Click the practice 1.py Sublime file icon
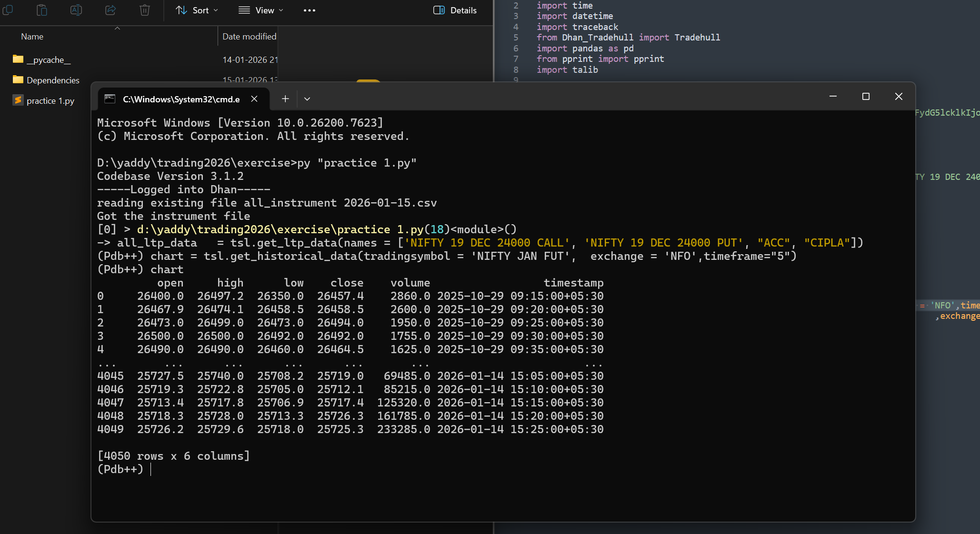 (x=18, y=100)
